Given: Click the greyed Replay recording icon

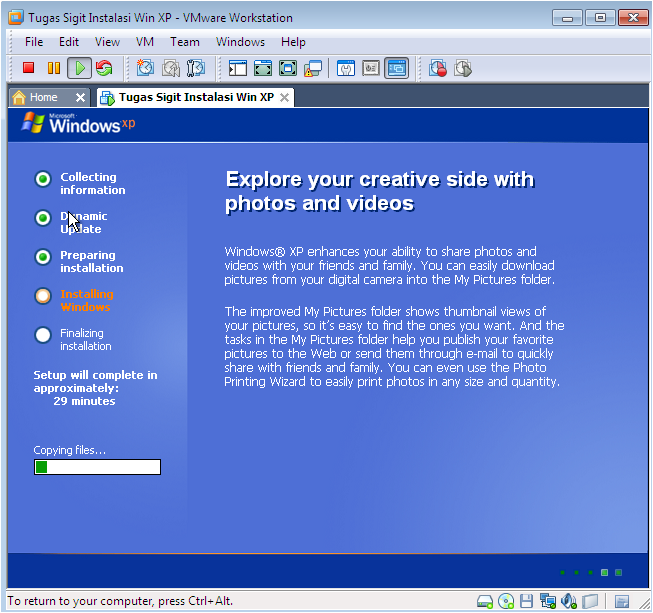Looking at the screenshot, I should coord(463,68).
